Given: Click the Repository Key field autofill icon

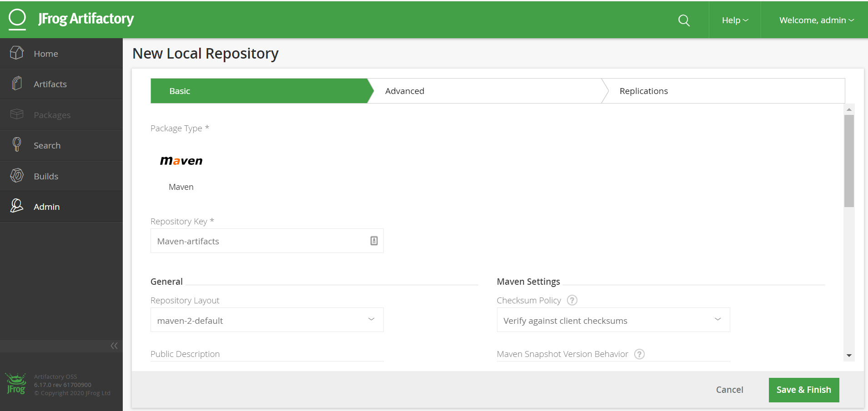Looking at the screenshot, I should pyautogui.click(x=374, y=241).
